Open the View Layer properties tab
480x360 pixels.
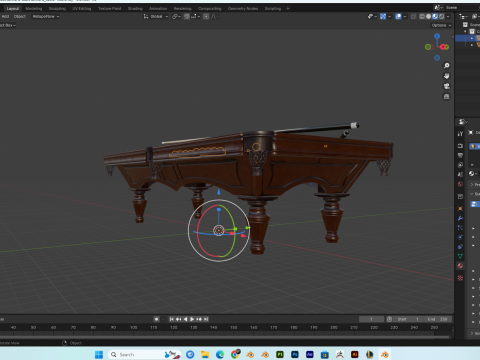coord(460,165)
